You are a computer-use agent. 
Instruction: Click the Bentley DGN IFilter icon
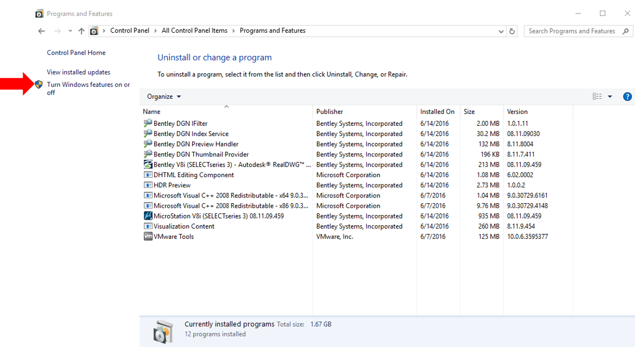(148, 124)
